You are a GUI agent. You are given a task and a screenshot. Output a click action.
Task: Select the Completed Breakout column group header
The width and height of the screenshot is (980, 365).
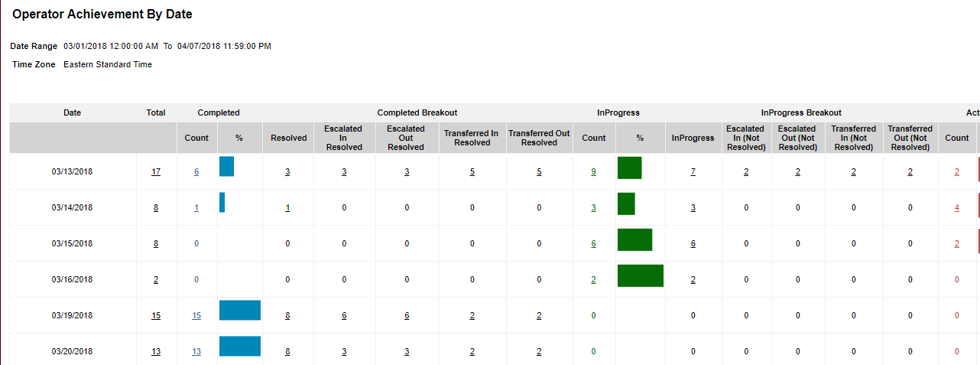pos(417,112)
